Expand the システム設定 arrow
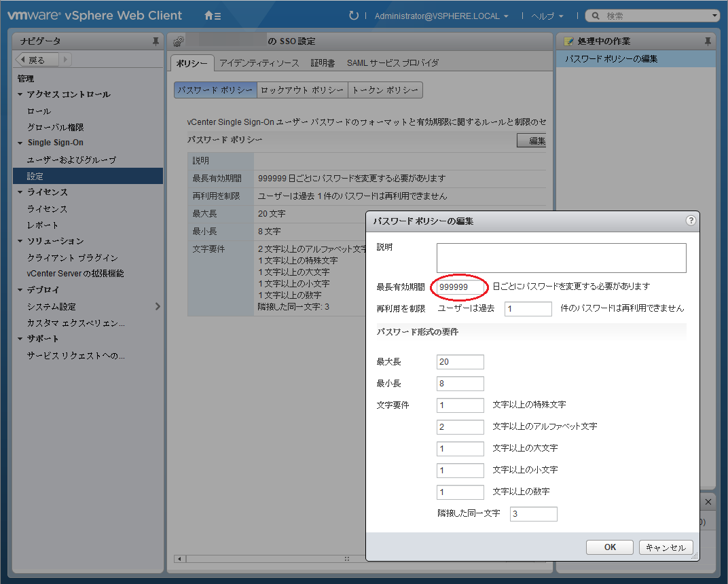 (x=158, y=306)
